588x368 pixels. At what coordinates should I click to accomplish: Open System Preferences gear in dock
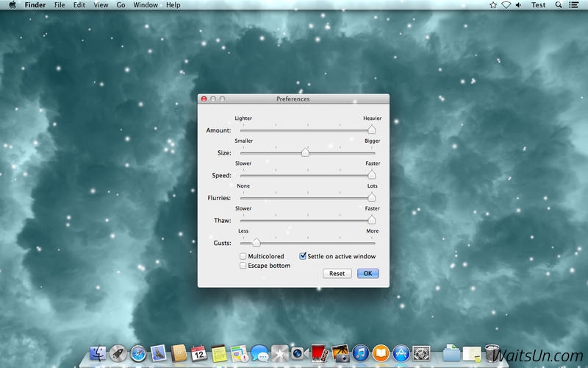click(x=421, y=353)
